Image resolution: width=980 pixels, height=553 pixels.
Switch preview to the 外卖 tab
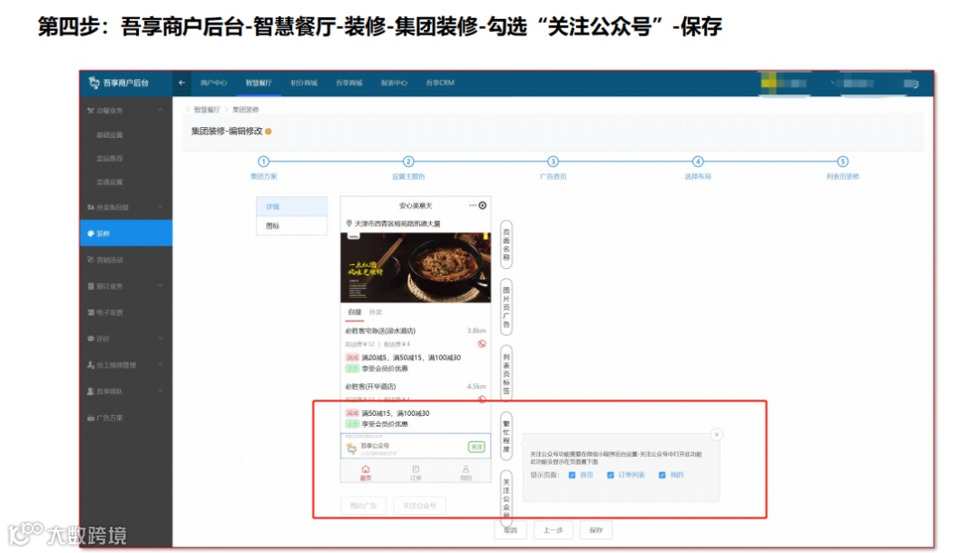(x=375, y=312)
